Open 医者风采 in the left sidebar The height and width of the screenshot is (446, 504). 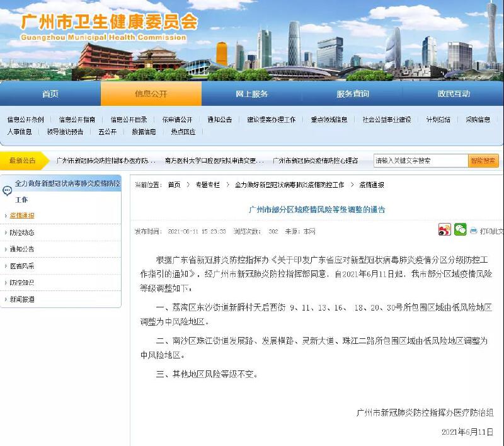point(22,266)
